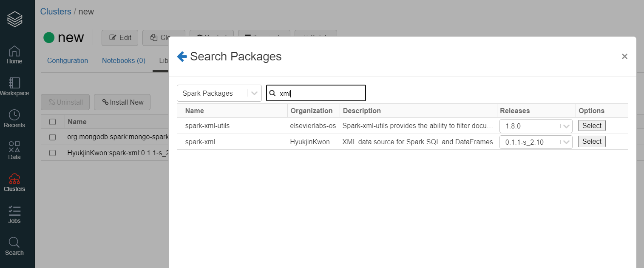
Task: Open the Workspace sidebar icon
Action: coord(14,86)
